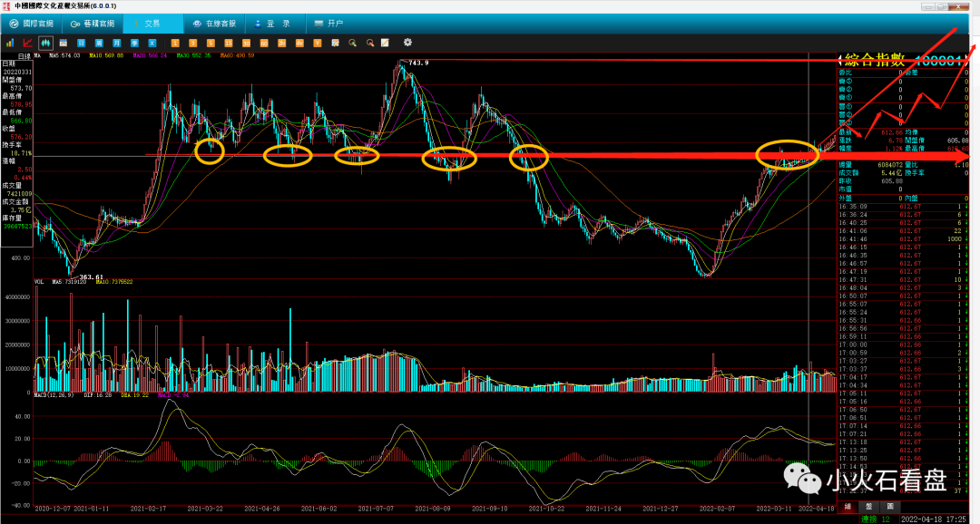Click the 日線 period label
Screen dimensions: 980x524
[x=24, y=56]
